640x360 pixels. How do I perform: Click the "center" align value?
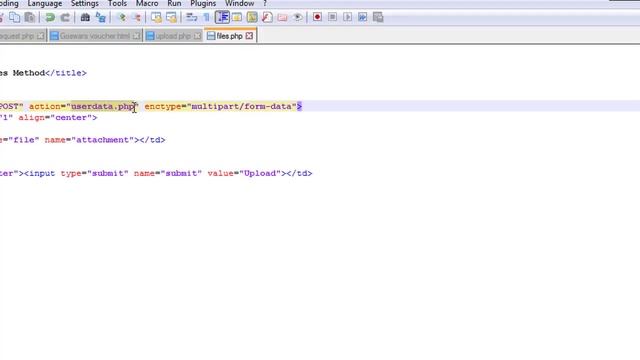pos(71,118)
